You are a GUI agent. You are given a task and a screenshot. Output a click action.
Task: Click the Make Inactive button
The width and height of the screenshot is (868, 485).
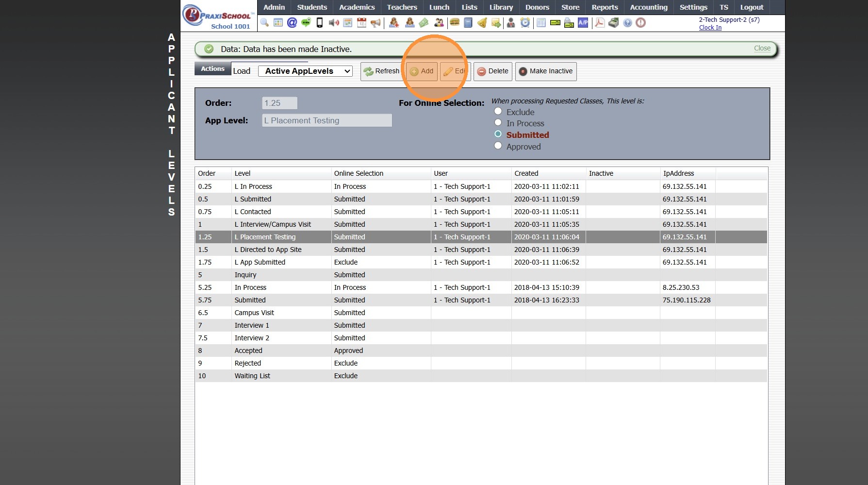pyautogui.click(x=546, y=71)
